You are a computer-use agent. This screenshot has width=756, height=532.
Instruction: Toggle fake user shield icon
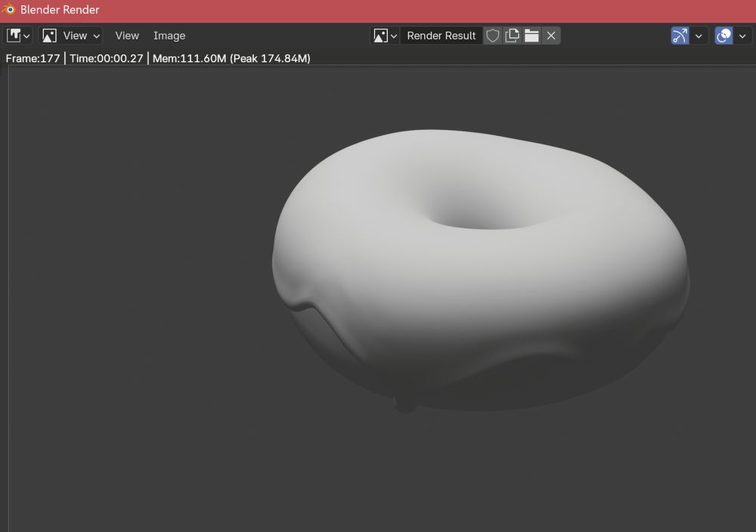tap(492, 36)
